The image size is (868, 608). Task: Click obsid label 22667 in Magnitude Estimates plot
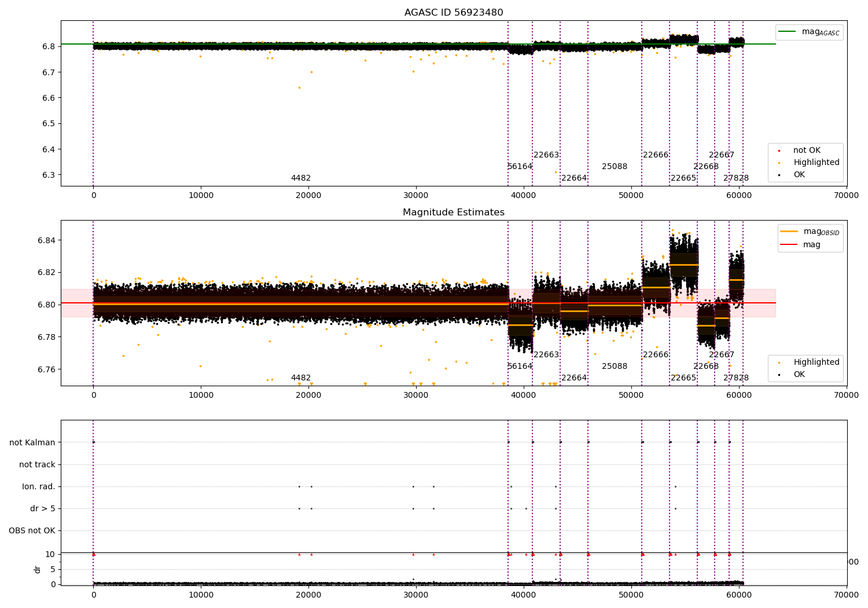[x=722, y=355]
